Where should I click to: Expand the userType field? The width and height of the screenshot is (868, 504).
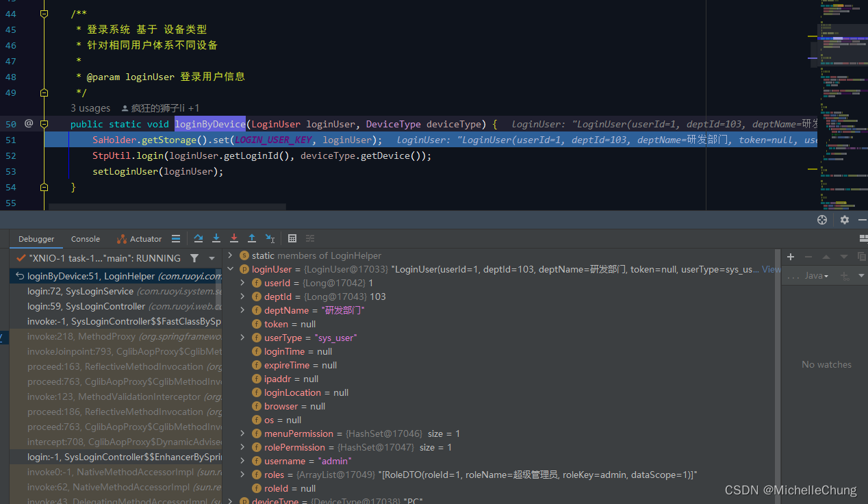pos(242,338)
